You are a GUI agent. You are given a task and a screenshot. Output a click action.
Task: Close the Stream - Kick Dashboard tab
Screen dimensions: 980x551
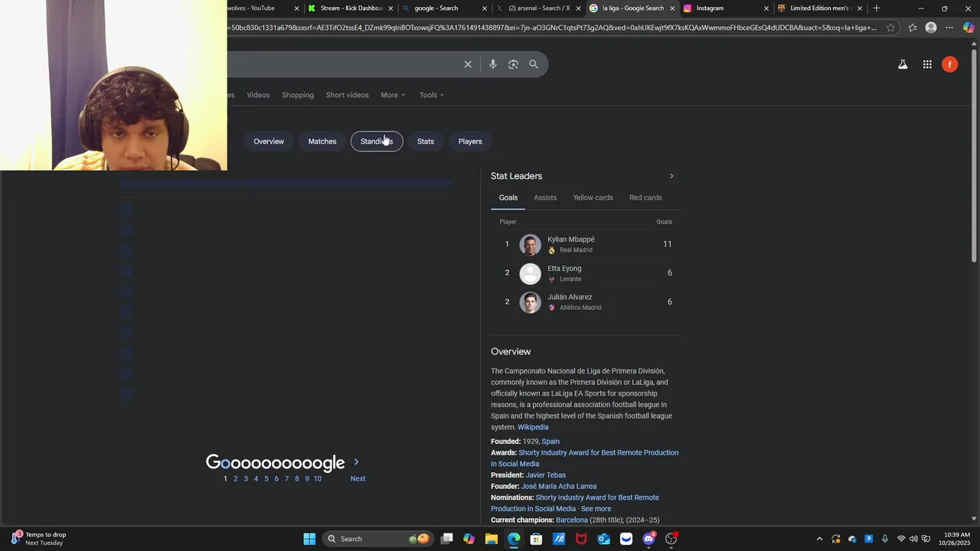(390, 8)
